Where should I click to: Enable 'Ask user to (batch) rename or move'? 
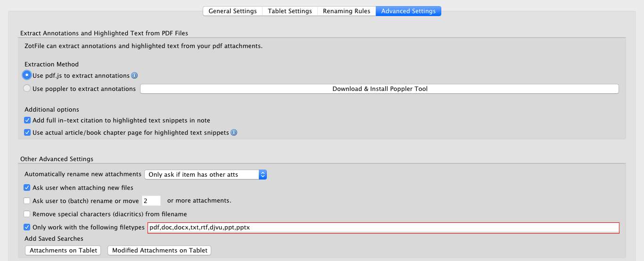click(x=27, y=201)
